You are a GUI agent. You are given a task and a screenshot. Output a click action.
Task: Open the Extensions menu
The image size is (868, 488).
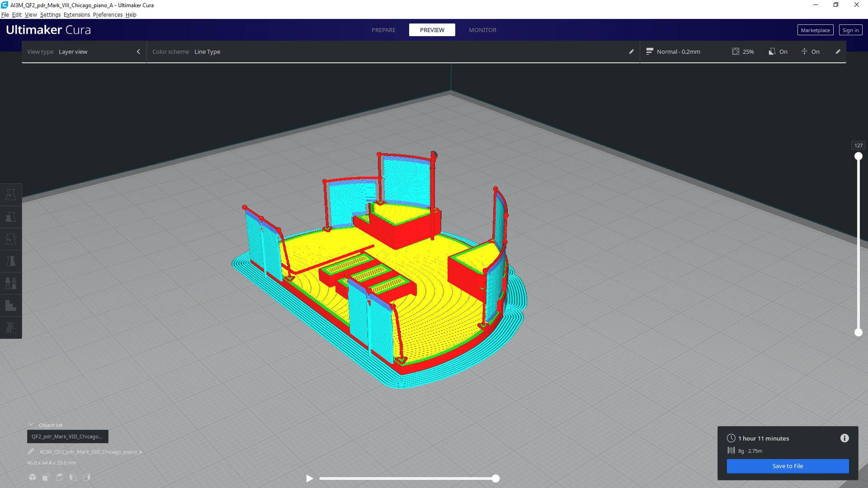(76, 14)
